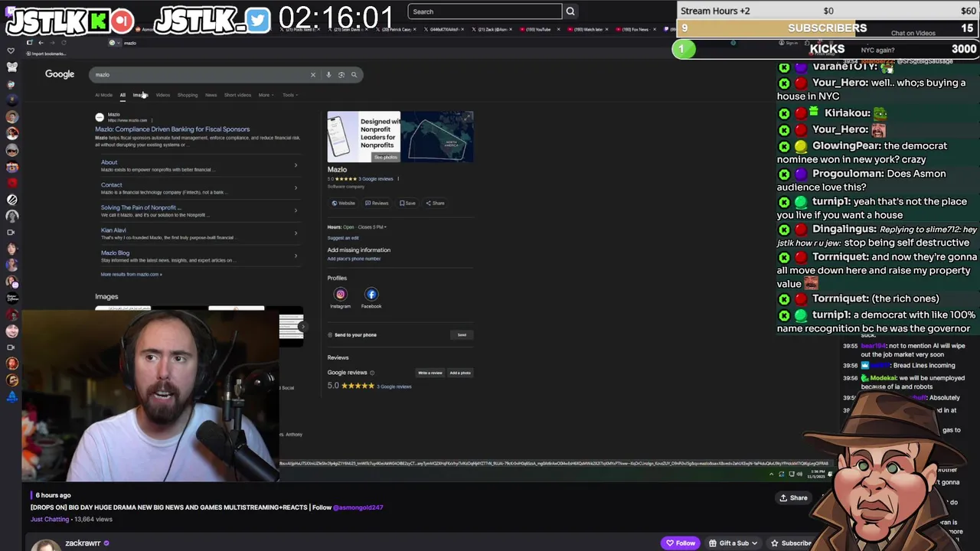Click Add place's phone number link

coord(354,259)
